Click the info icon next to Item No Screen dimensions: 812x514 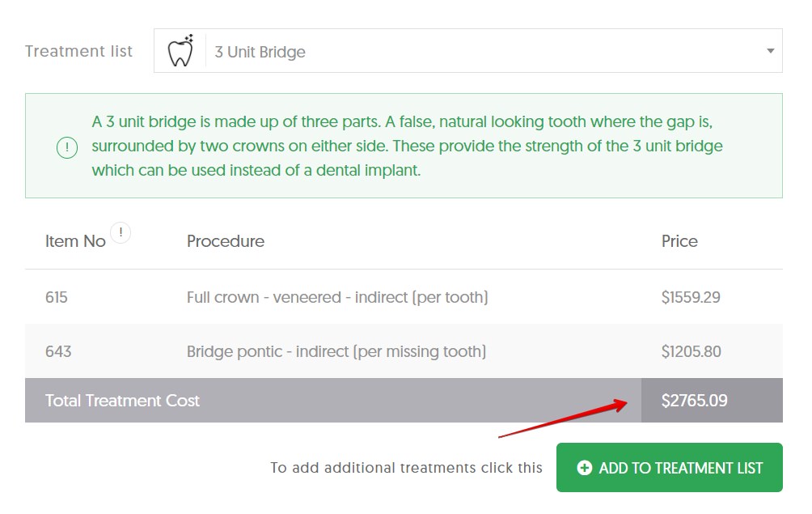pyautogui.click(x=121, y=233)
